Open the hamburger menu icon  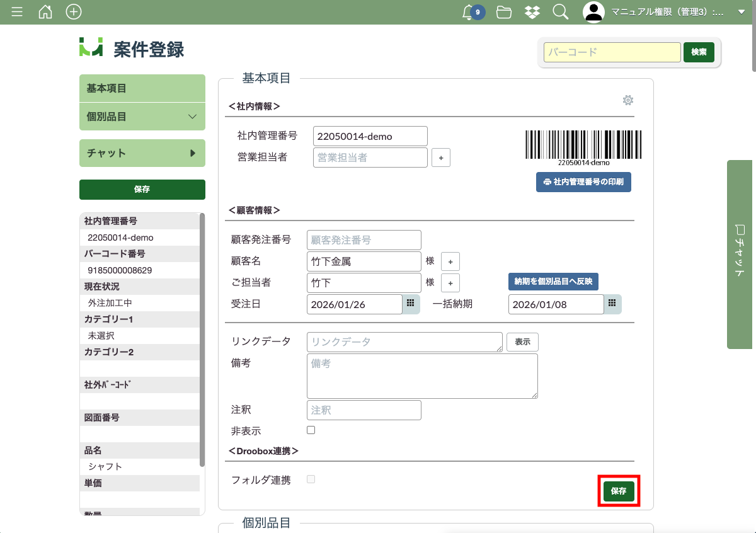coord(17,12)
